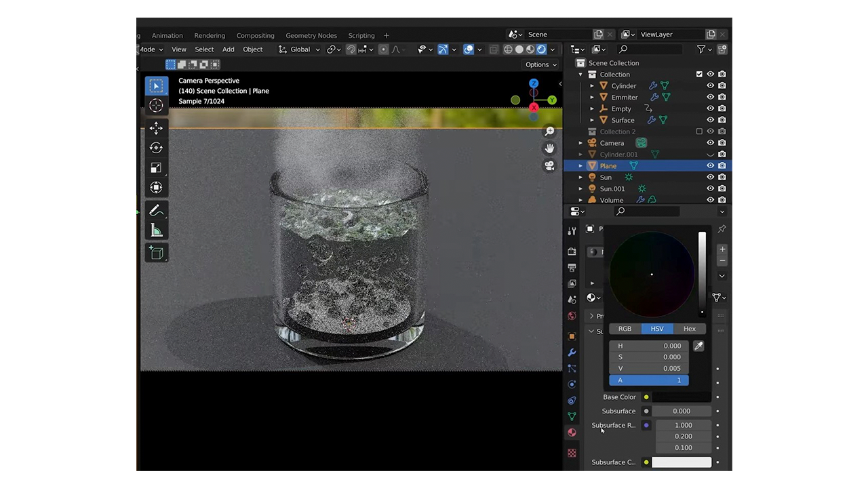
Task: Open the Physics properties tab
Action: click(x=572, y=384)
